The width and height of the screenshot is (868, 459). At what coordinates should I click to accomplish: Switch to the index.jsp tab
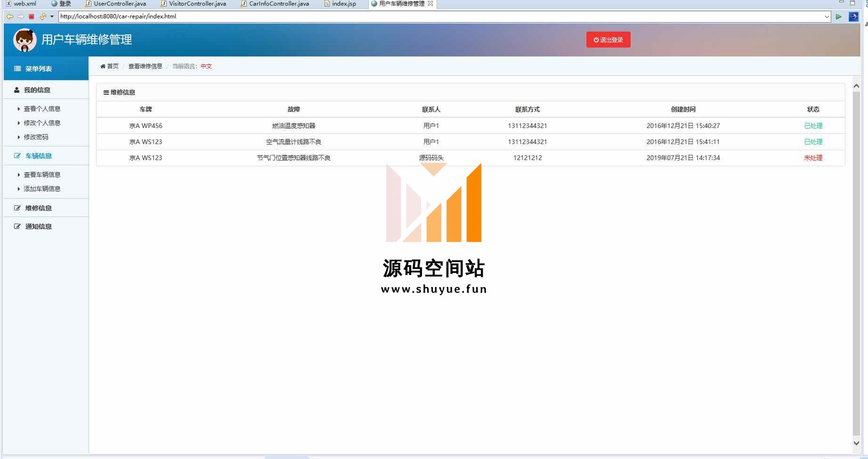pyautogui.click(x=340, y=4)
